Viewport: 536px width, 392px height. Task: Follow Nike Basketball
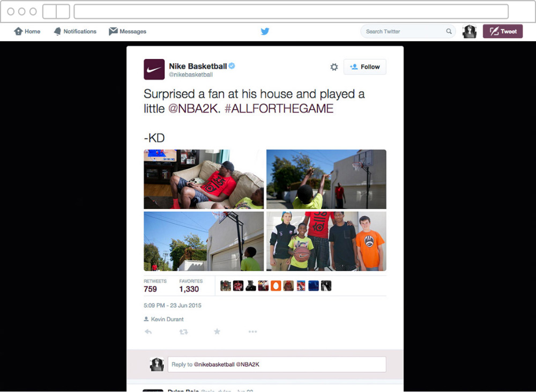(x=364, y=66)
